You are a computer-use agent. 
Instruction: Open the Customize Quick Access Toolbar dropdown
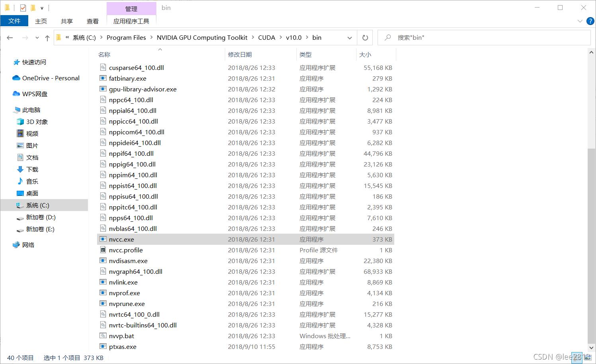click(42, 8)
